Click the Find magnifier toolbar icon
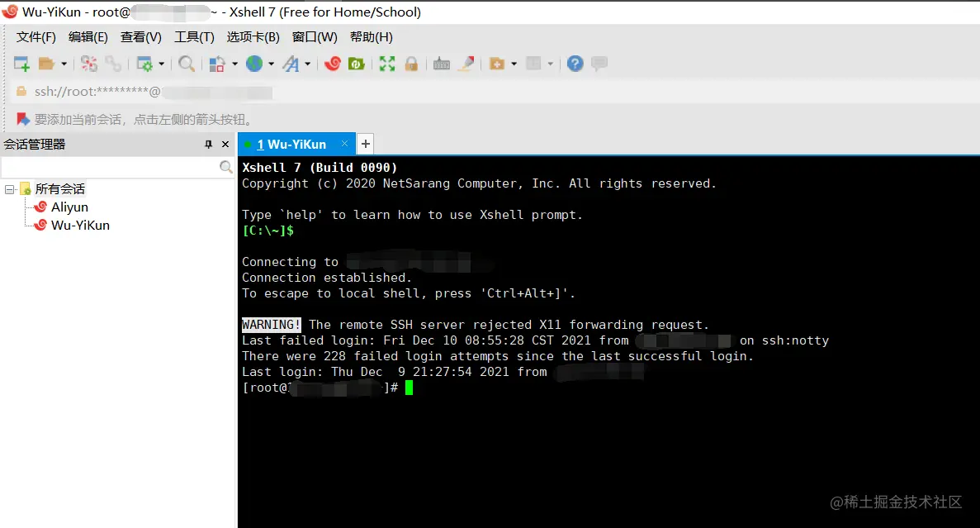Image resolution: width=980 pixels, height=528 pixels. [187, 63]
